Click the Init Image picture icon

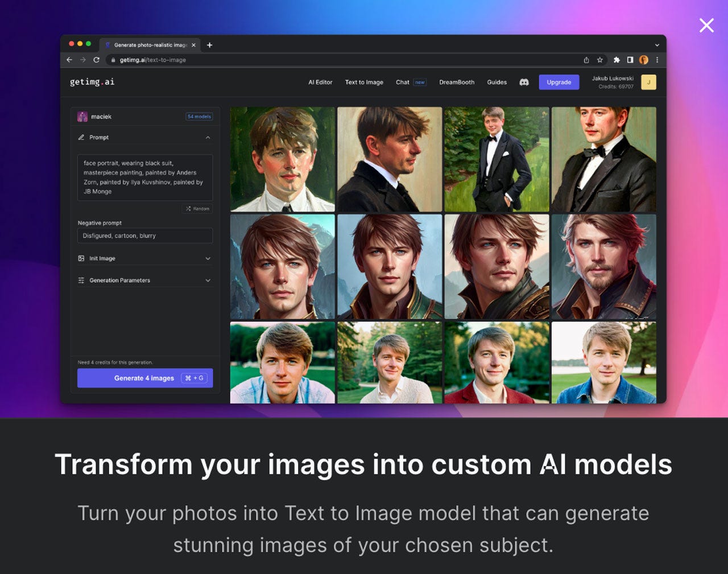tap(81, 258)
